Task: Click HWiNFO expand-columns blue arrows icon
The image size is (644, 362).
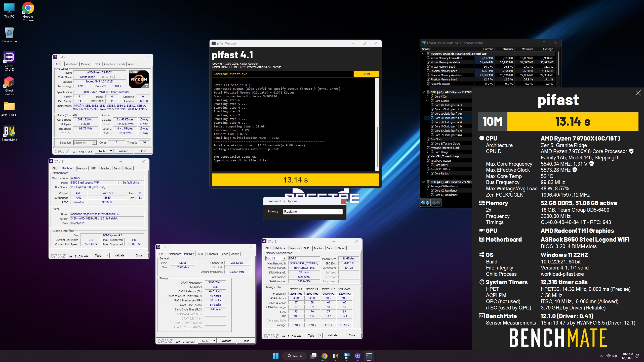Action: tap(425, 203)
